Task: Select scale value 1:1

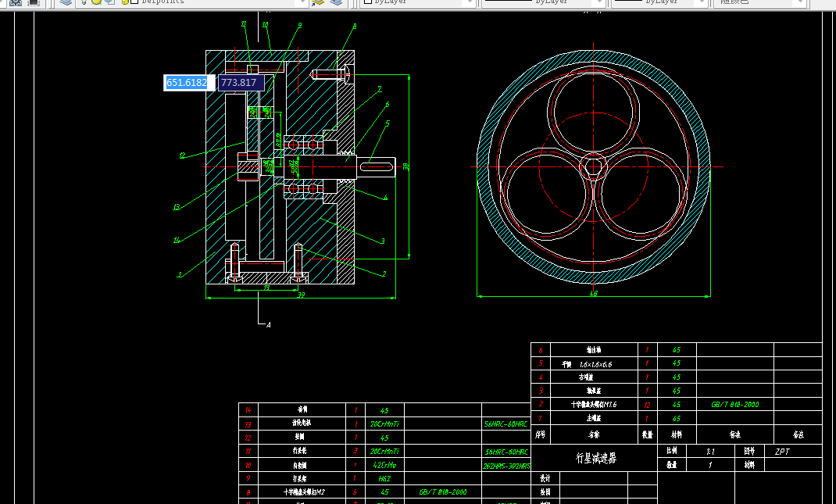Action: coord(710,451)
